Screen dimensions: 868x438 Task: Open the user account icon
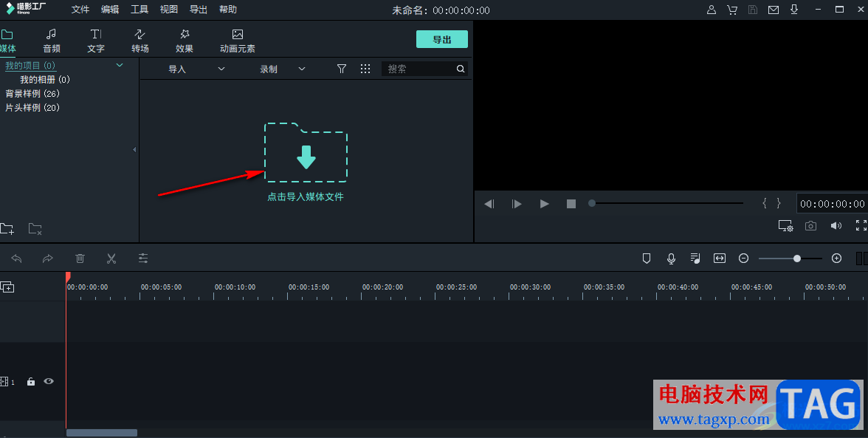click(x=712, y=10)
